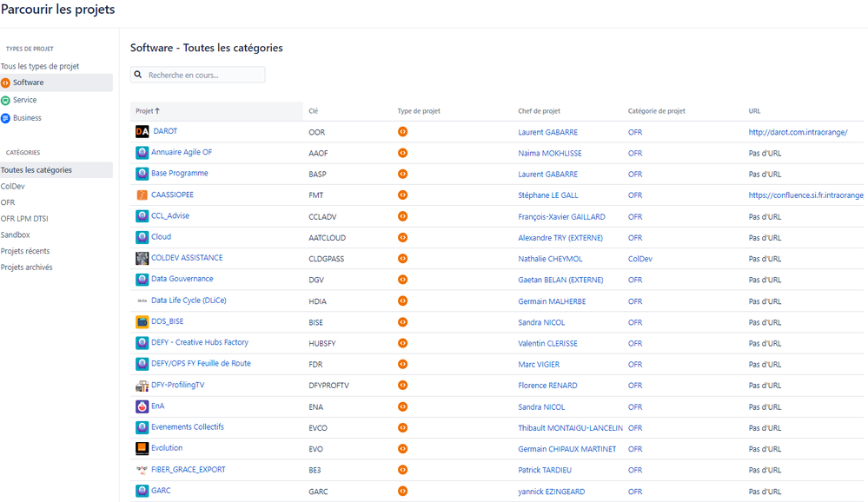Open the Evenements Collectifs project
Image resolution: width=868 pixels, height=502 pixels.
tap(188, 427)
